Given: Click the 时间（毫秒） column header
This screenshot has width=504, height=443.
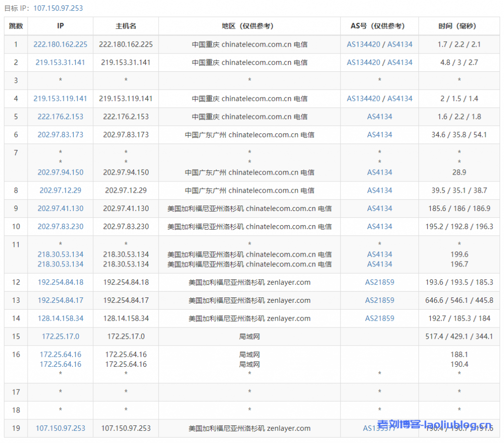Looking at the screenshot, I should click(459, 26).
